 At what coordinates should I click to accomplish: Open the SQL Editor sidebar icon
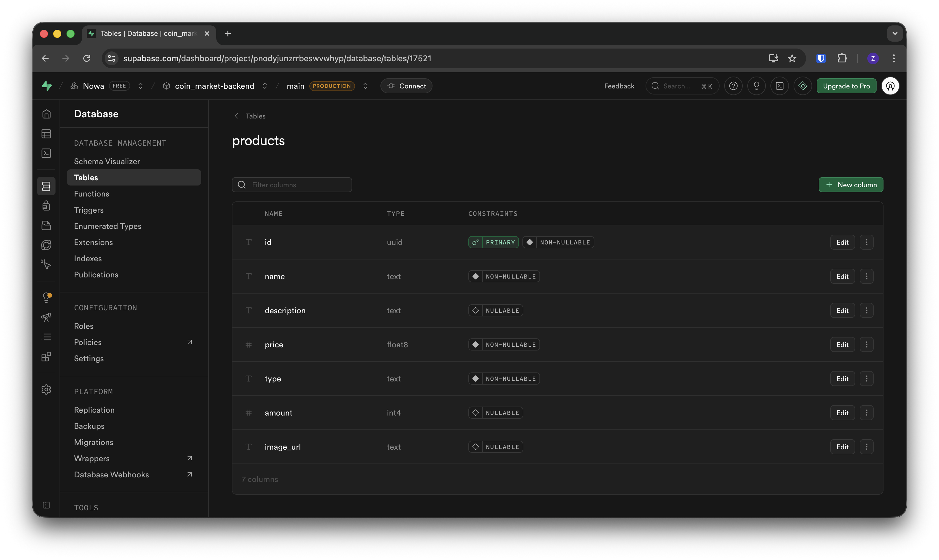pyautogui.click(x=46, y=153)
